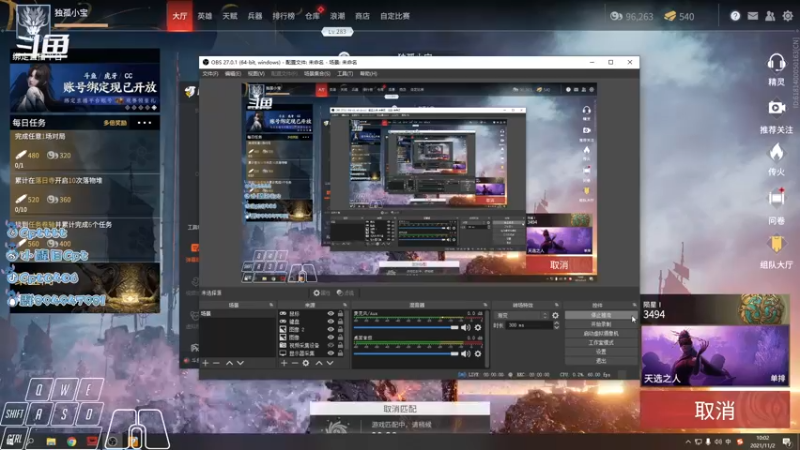Viewport: 800px width, 450px height.
Task: Toggle visibility of 图像 2 source
Action: pos(331,330)
